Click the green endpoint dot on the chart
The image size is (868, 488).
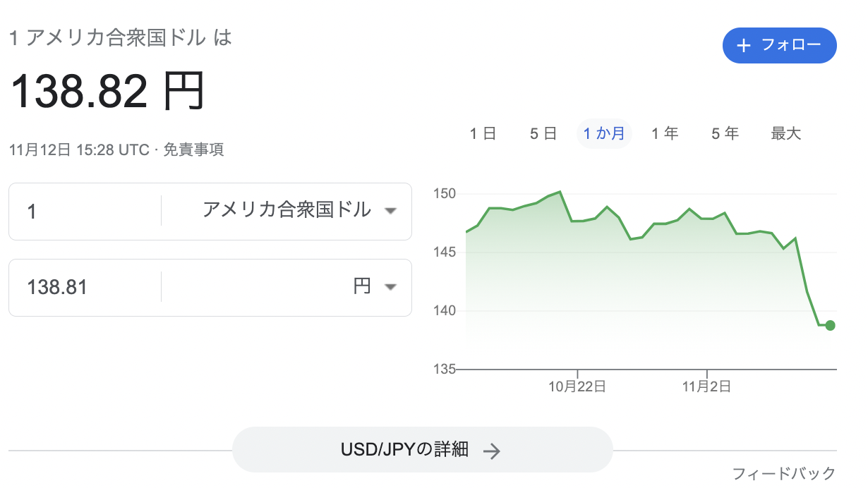(x=830, y=325)
